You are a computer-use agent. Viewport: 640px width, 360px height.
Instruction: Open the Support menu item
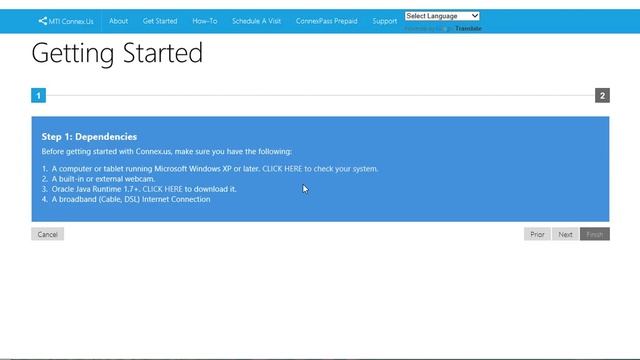click(x=384, y=21)
